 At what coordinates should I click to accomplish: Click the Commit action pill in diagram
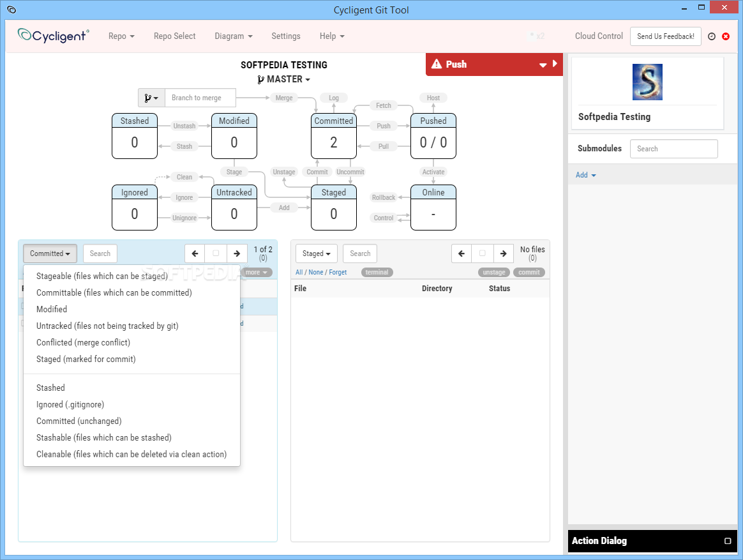(x=317, y=172)
